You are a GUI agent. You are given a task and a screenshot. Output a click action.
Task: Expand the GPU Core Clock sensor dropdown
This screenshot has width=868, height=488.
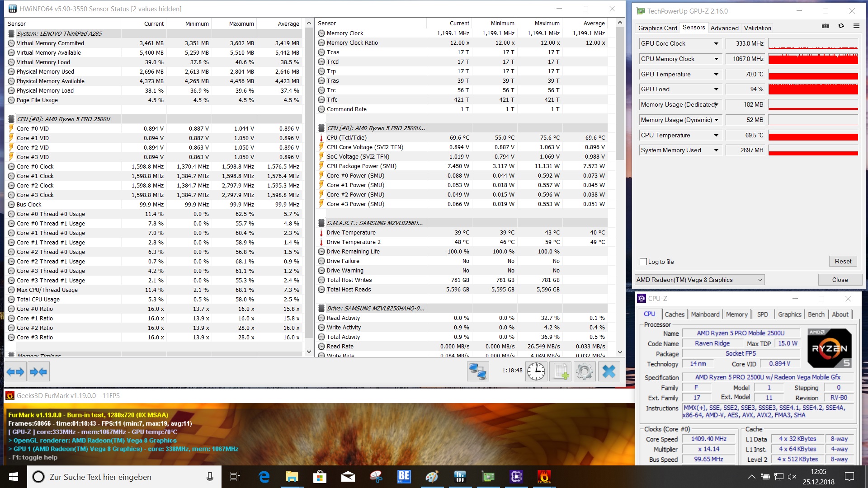tap(716, 44)
